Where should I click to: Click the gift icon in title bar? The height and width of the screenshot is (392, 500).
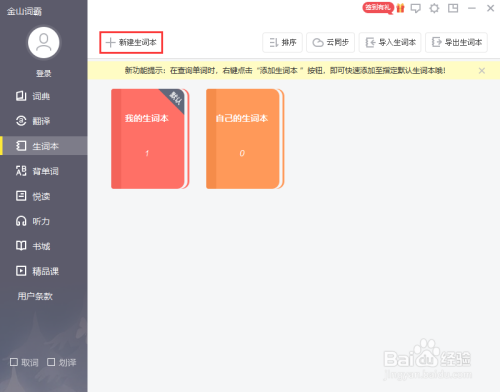pyautogui.click(x=400, y=8)
